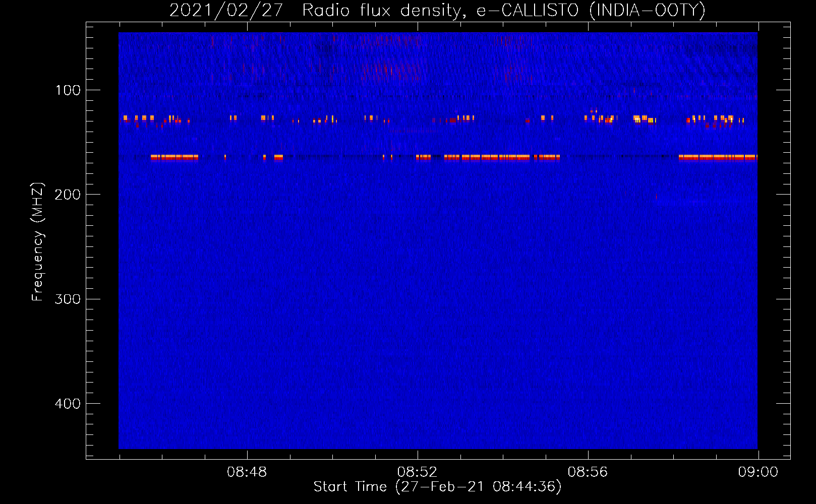Click the "Frequency (MHZ)" axis label
The image size is (816, 504).
[x=38, y=241]
